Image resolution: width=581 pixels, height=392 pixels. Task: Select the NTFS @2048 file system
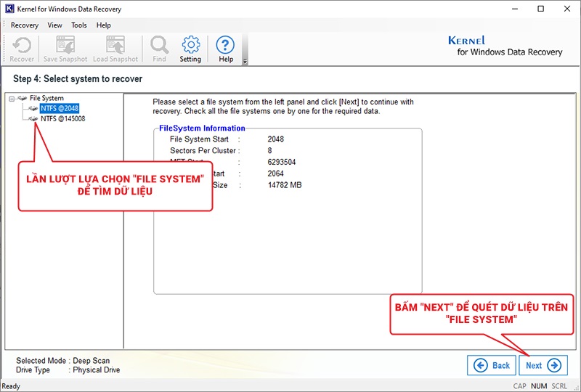[x=60, y=108]
